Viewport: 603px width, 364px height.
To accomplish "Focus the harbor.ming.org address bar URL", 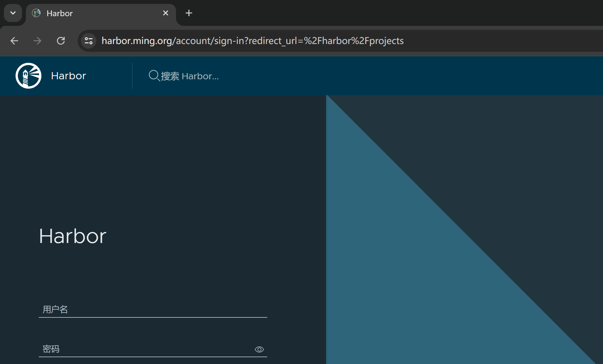I will tap(252, 41).
